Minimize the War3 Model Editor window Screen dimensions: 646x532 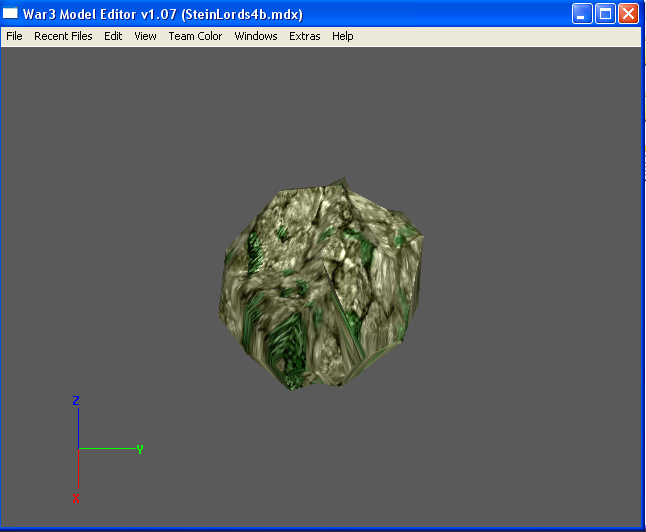582,14
